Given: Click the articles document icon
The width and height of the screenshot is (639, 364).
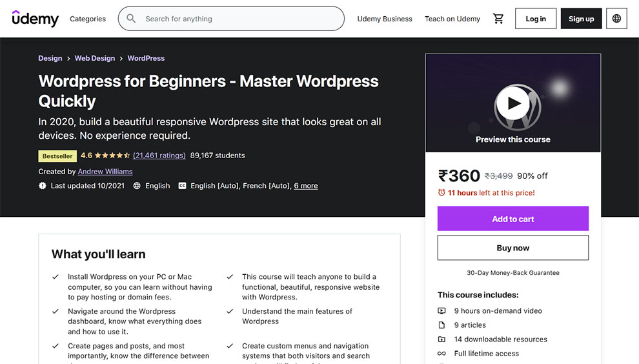Looking at the screenshot, I should 441,325.
